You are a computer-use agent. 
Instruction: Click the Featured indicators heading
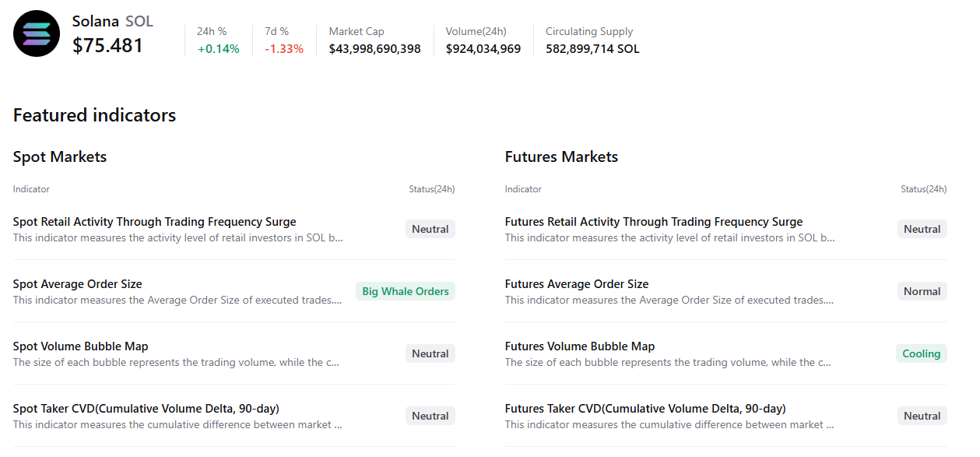click(x=95, y=115)
